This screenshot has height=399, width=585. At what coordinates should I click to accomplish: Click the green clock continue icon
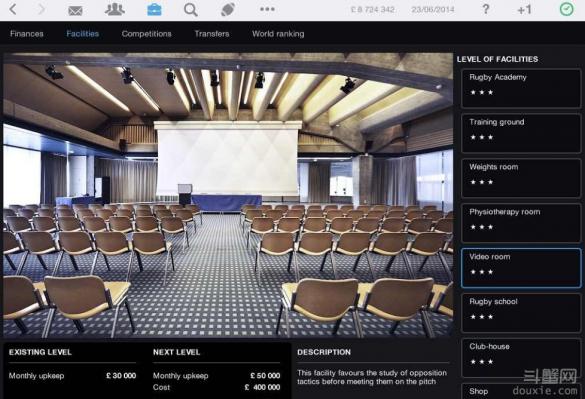tap(566, 9)
